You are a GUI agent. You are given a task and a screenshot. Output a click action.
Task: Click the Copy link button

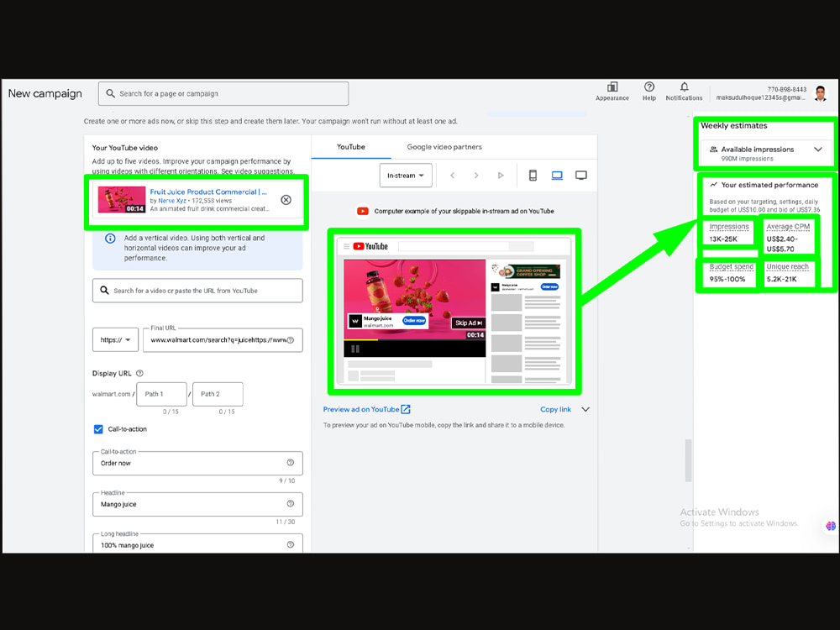(555, 409)
